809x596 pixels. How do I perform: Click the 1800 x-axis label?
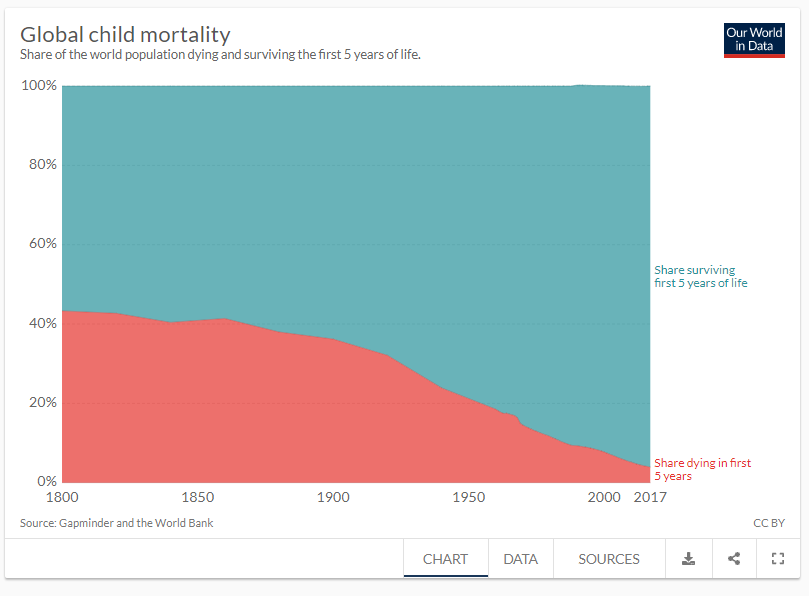pyautogui.click(x=62, y=497)
